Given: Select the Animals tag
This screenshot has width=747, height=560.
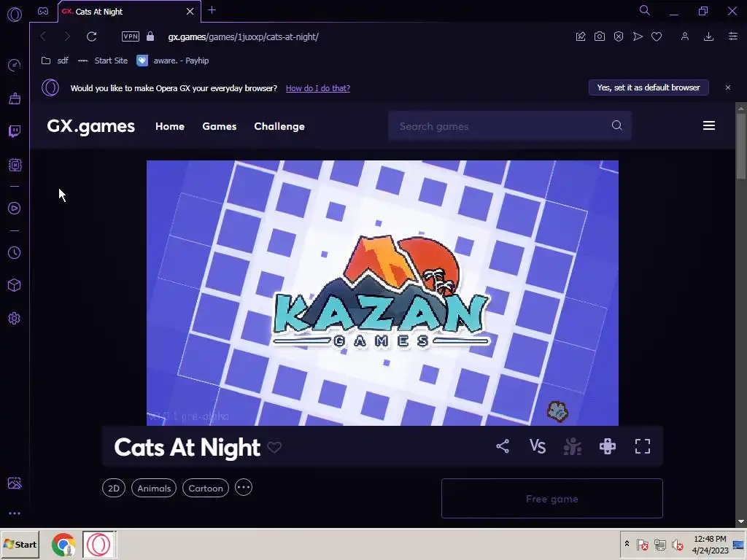Looking at the screenshot, I should coord(154,488).
